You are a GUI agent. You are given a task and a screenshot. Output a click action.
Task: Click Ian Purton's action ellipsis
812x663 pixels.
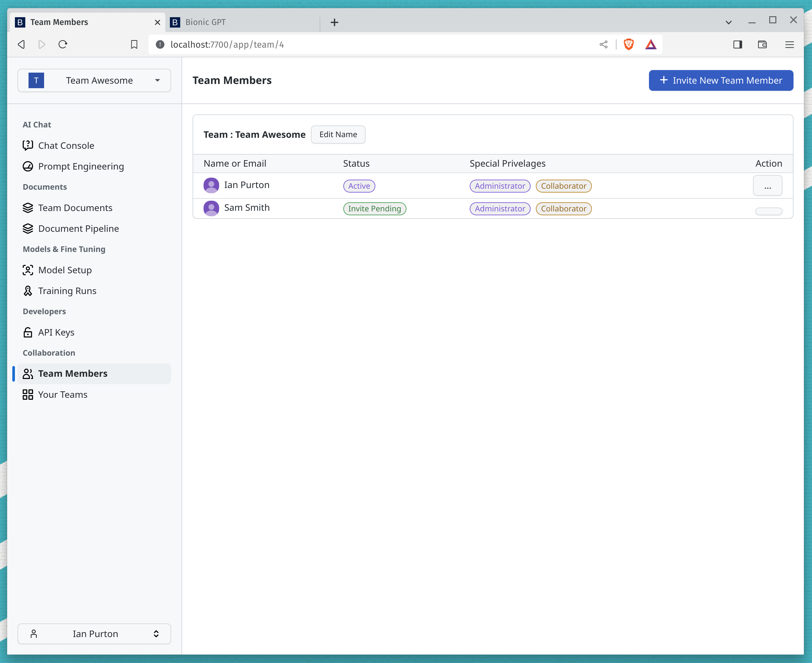point(768,185)
